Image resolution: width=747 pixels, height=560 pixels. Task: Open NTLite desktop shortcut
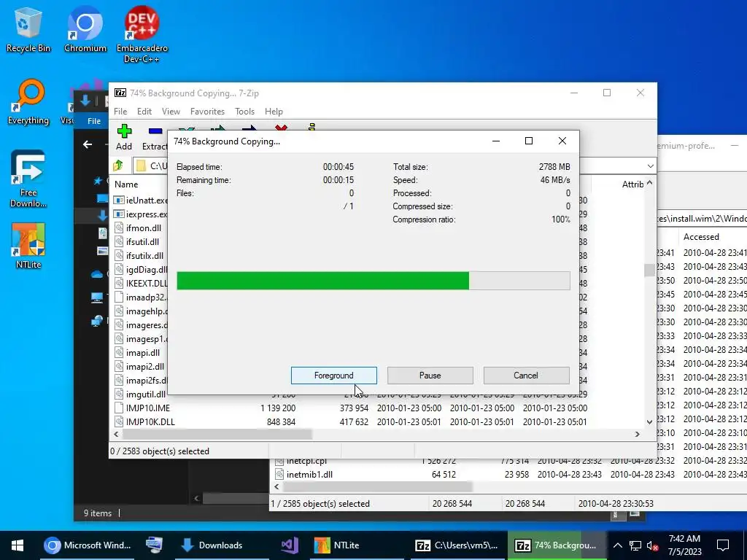pos(28,246)
